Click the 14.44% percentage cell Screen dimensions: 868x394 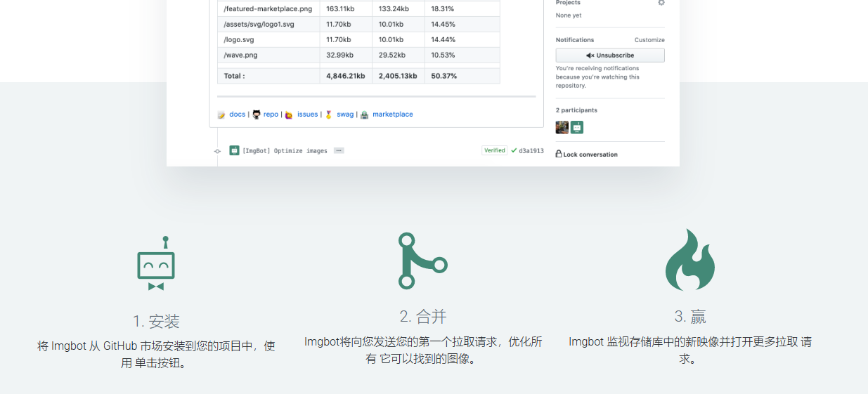pyautogui.click(x=462, y=40)
